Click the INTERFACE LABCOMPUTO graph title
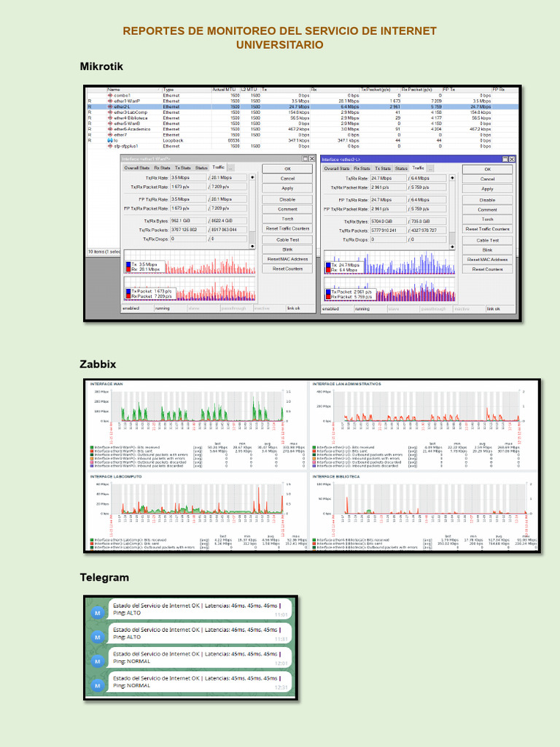This screenshot has width=560, height=747. point(116,476)
